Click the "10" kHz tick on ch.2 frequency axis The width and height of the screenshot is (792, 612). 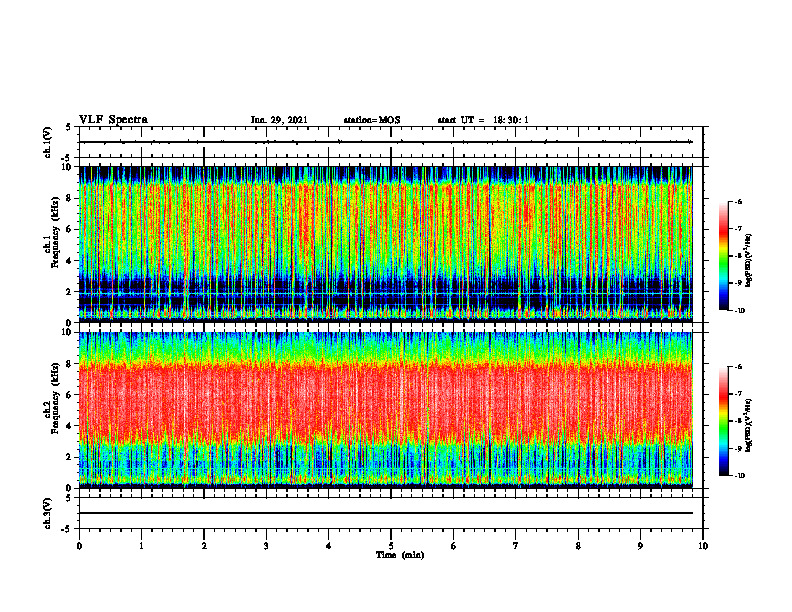69,332
